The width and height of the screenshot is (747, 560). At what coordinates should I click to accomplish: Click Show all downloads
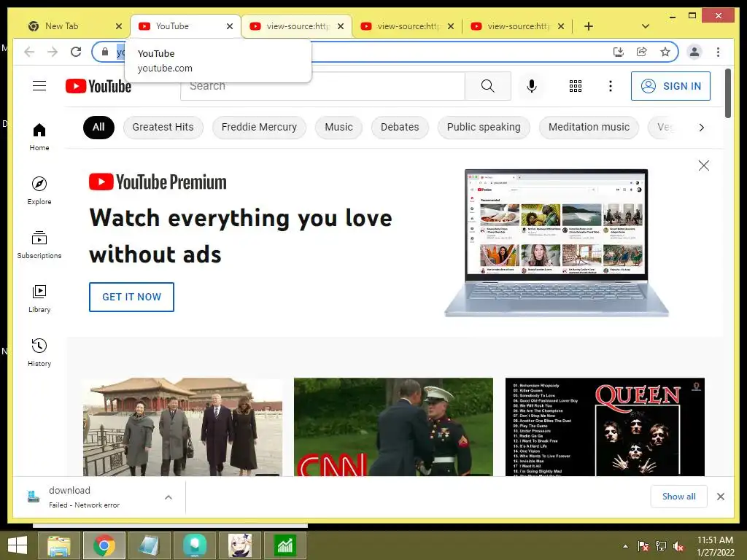click(x=678, y=496)
